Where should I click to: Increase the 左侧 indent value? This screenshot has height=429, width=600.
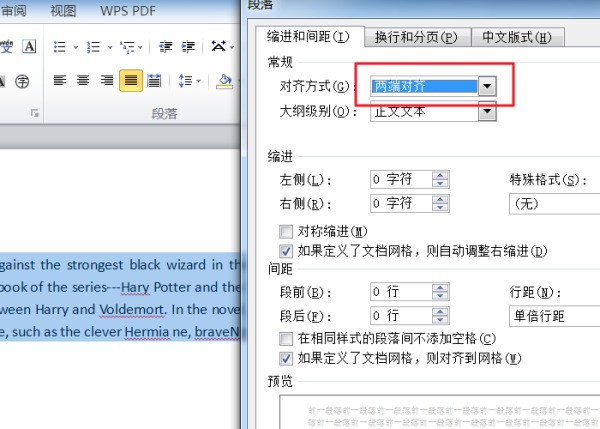[440, 175]
